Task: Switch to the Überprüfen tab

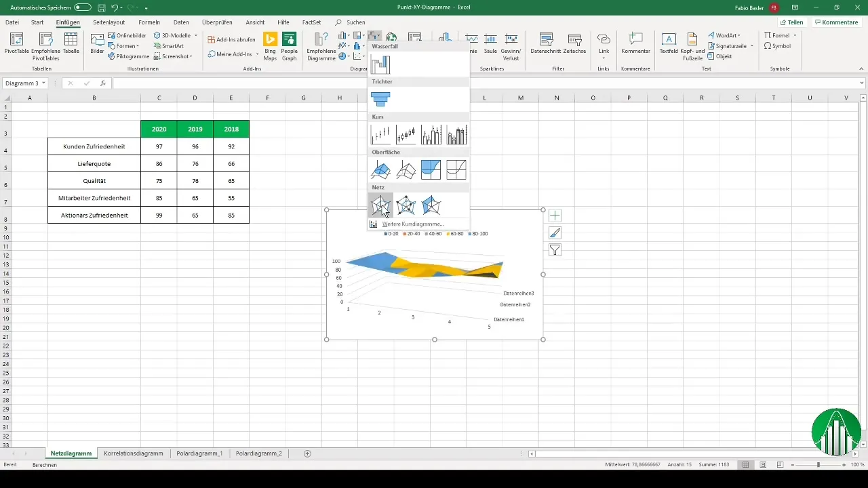Action: click(x=217, y=22)
